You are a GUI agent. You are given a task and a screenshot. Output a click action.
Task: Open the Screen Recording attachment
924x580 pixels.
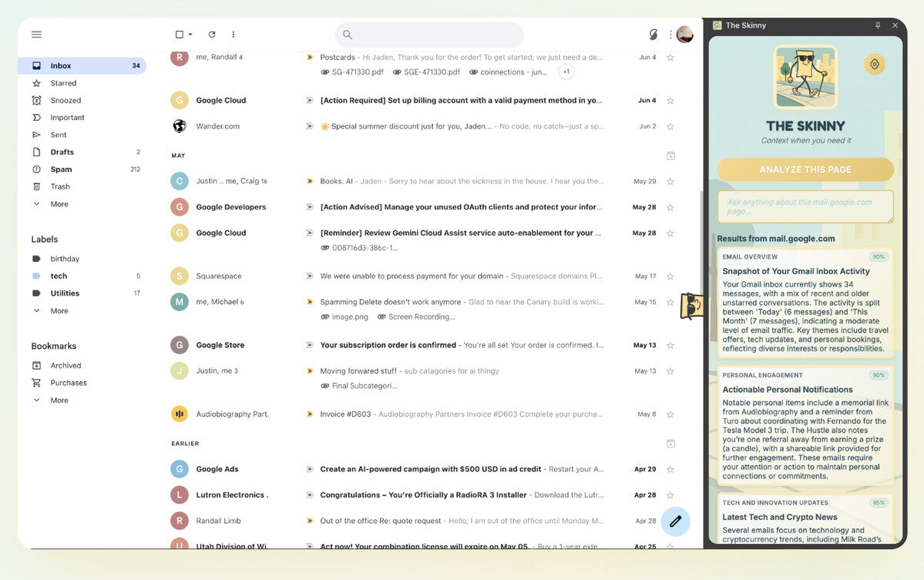416,317
